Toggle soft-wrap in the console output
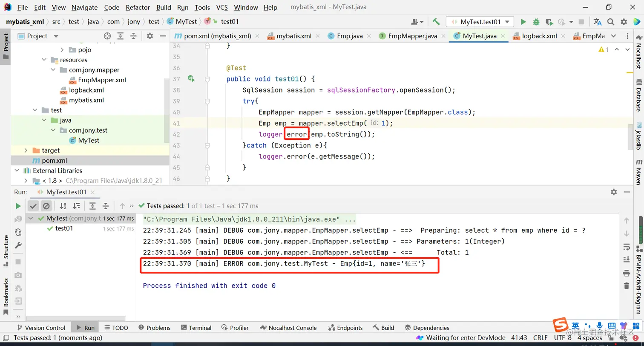 point(626,247)
